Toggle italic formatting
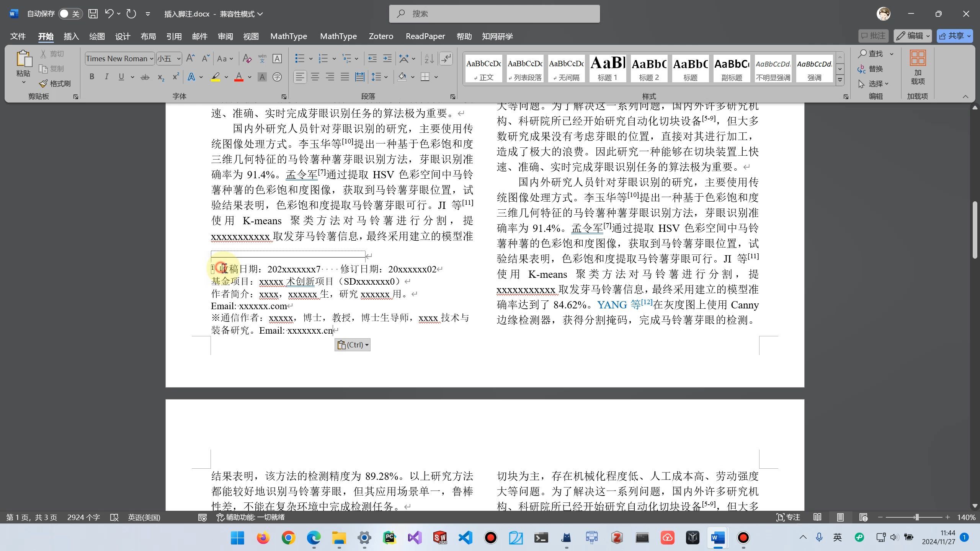The image size is (980, 551). [x=106, y=77]
